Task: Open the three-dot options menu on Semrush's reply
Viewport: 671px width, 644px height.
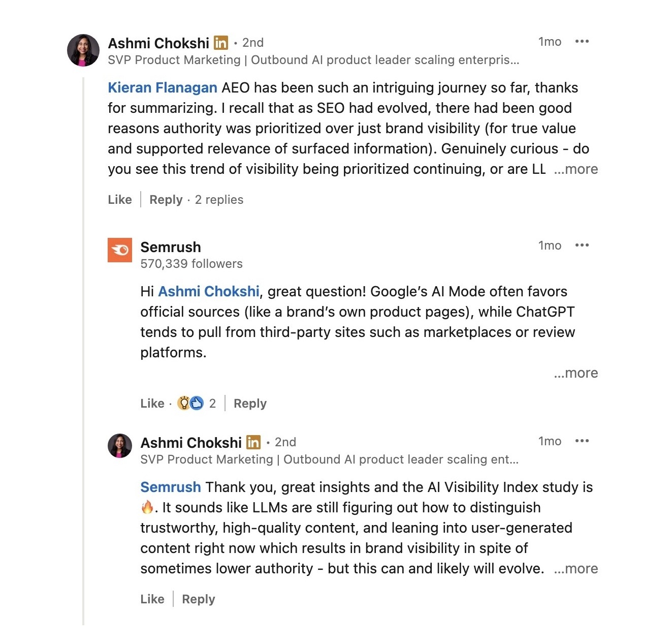Action: 582,245
